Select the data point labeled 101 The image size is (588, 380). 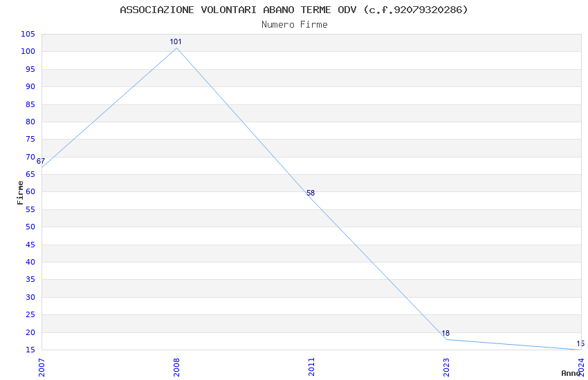[176, 48]
